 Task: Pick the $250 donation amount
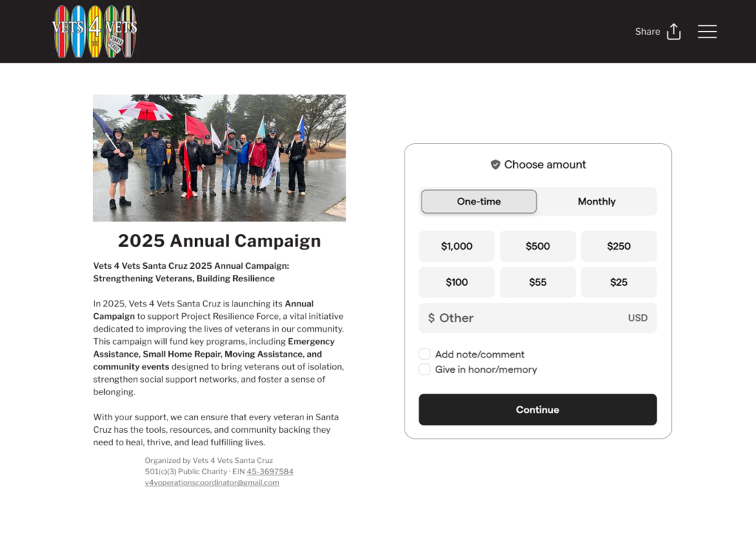(x=619, y=247)
